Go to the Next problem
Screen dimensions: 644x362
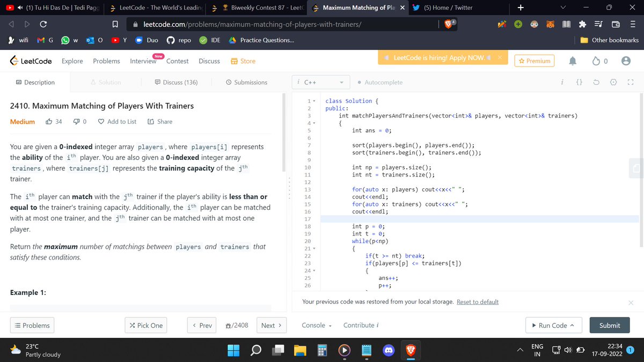coord(272,326)
